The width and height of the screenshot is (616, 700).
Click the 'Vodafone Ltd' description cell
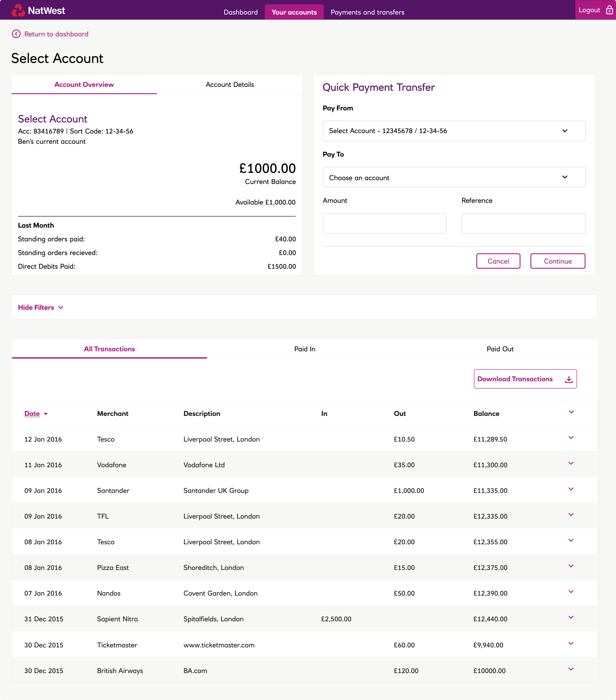click(204, 465)
